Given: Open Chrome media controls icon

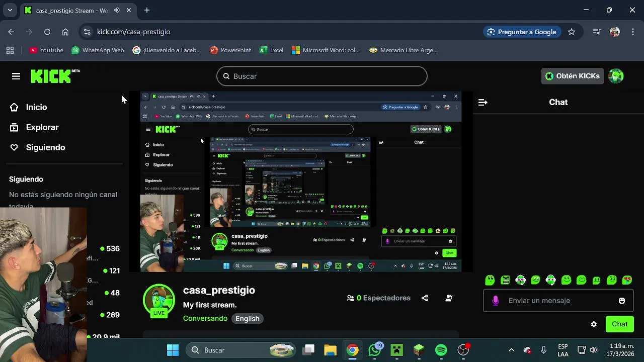Looking at the screenshot, I should point(597,32).
